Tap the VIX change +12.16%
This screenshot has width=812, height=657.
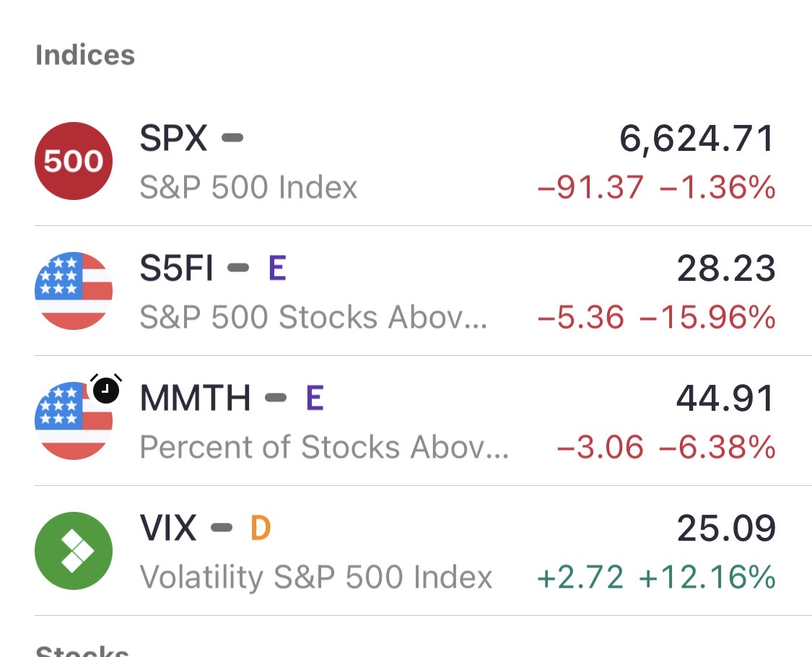[708, 578]
